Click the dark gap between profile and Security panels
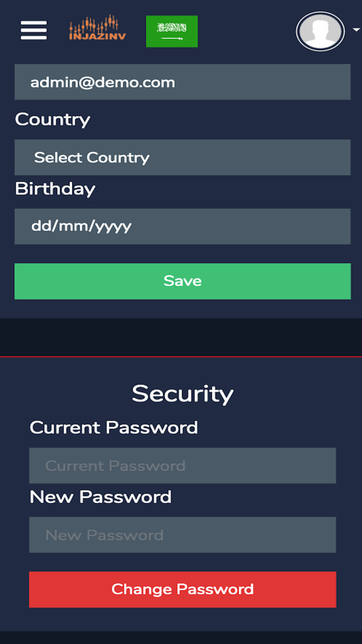 pyautogui.click(x=181, y=337)
